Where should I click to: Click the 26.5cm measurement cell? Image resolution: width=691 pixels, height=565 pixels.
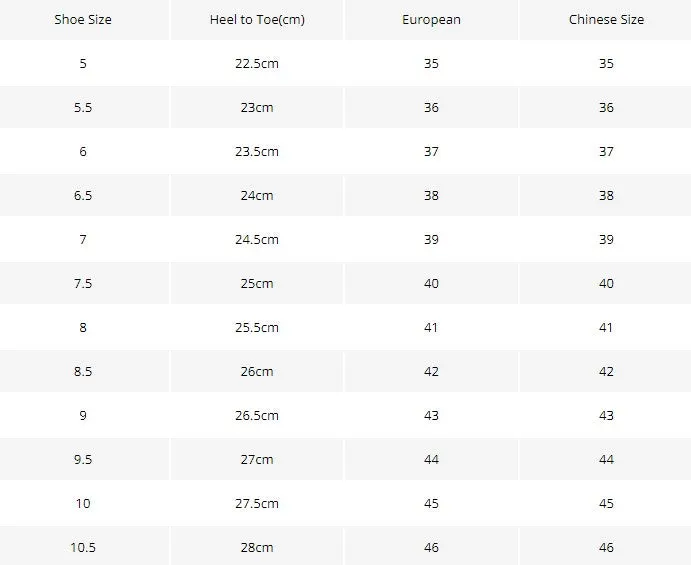coord(257,416)
